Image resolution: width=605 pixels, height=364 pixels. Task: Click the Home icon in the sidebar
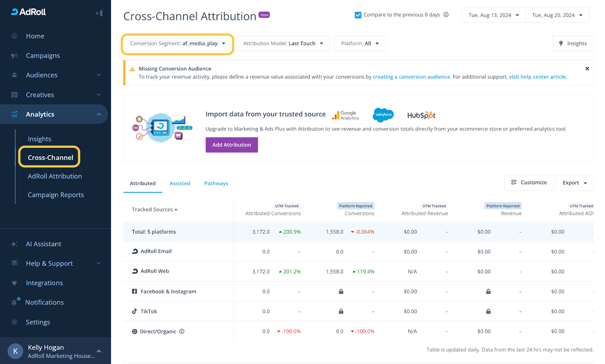[14, 36]
